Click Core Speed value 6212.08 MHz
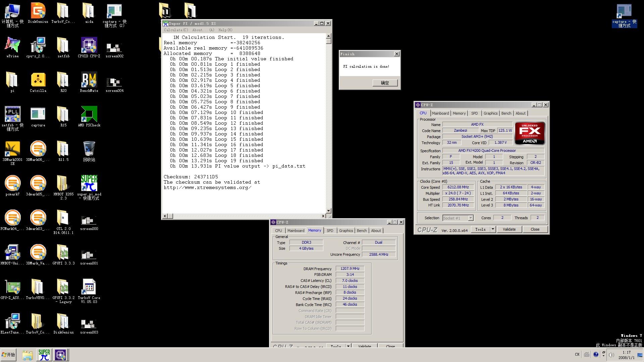 pyautogui.click(x=458, y=187)
